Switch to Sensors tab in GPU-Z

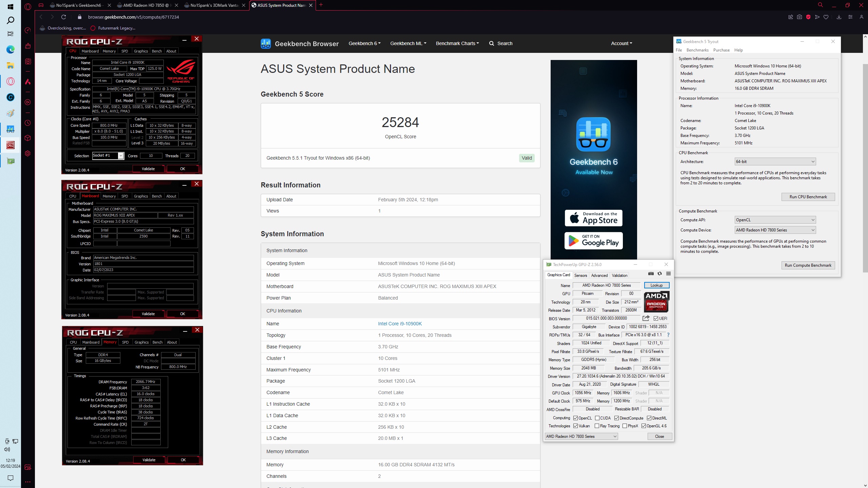click(580, 276)
